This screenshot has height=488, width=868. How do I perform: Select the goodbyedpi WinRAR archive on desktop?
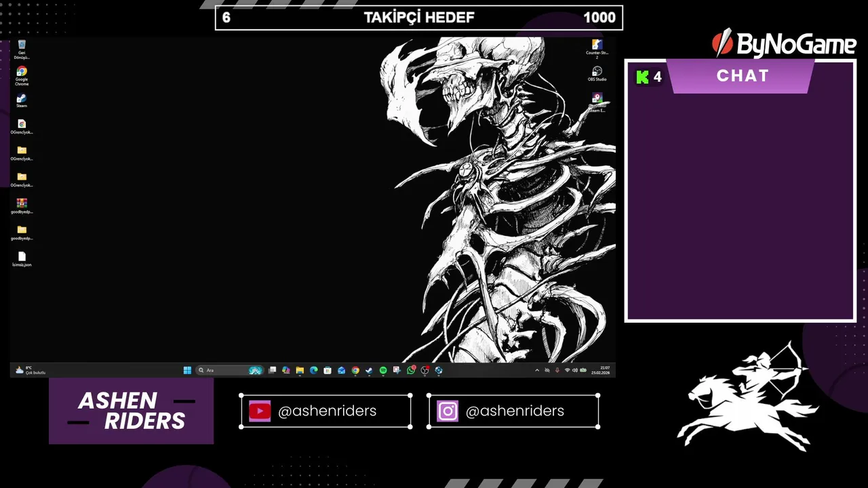click(22, 206)
